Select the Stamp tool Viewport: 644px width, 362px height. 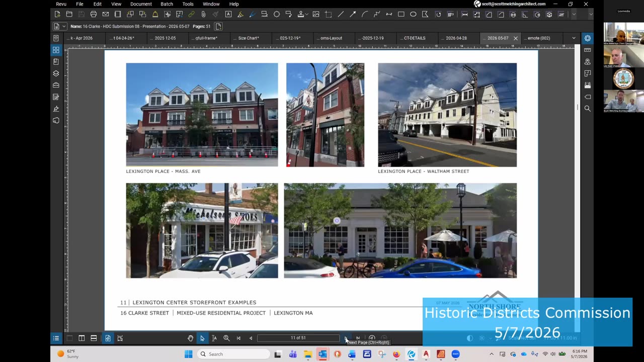(301, 14)
